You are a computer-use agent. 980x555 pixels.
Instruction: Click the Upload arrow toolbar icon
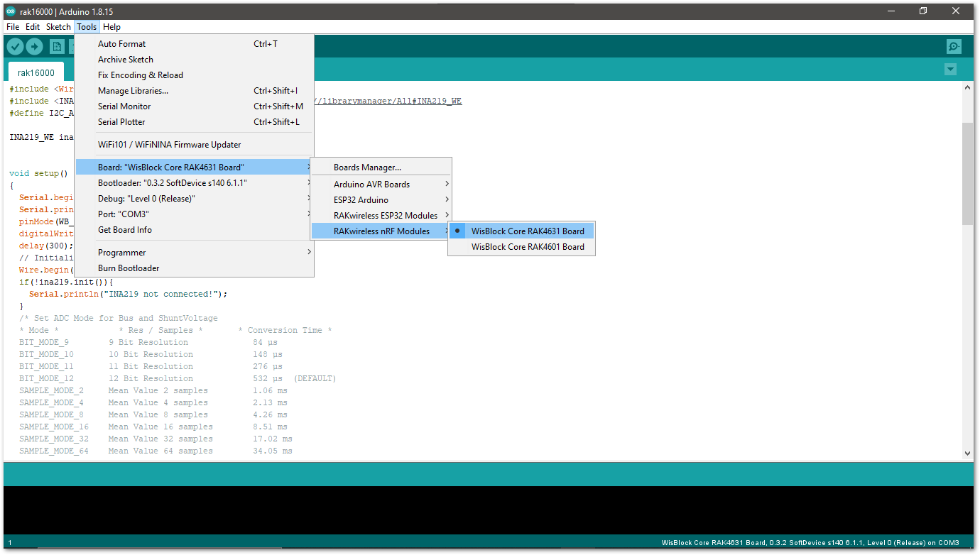34,47
